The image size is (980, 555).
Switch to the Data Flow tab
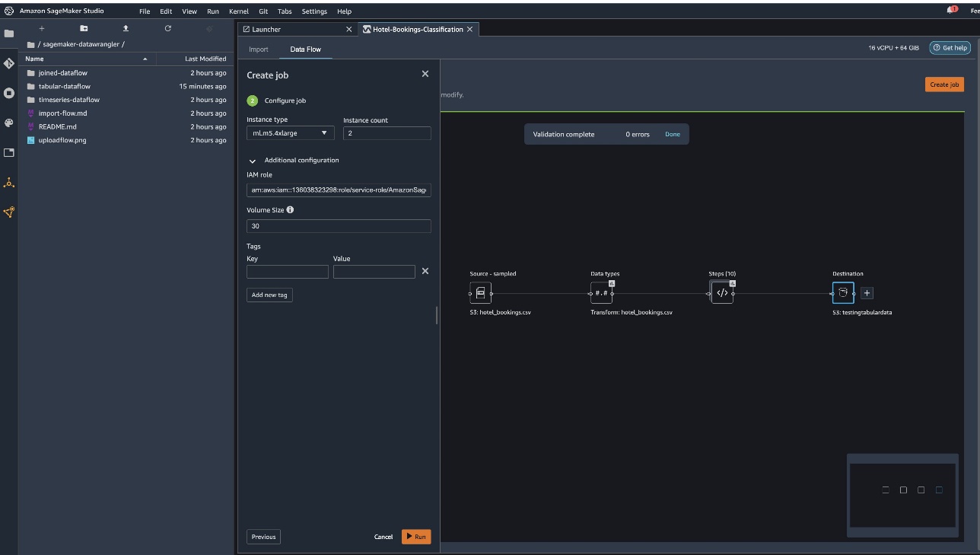[306, 49]
